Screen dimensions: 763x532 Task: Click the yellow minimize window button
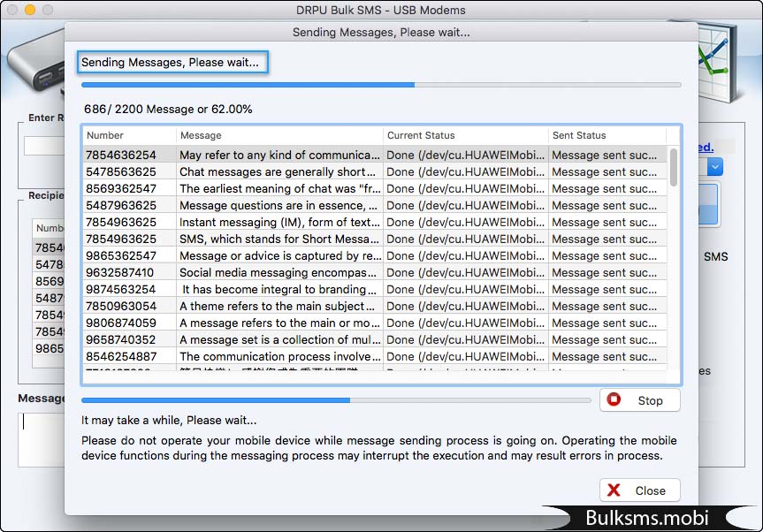tap(30, 10)
